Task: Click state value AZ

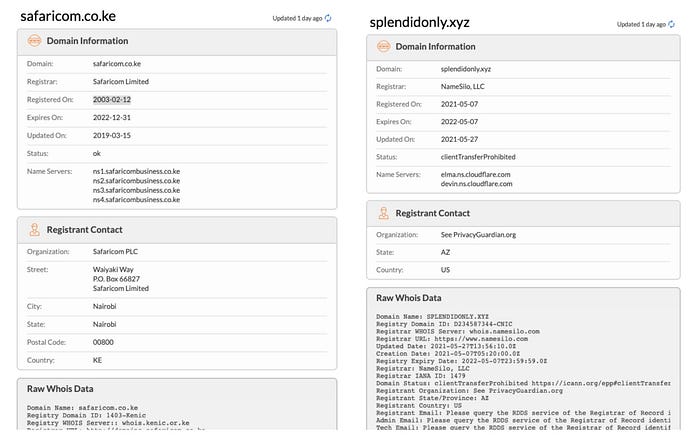Action: tap(445, 252)
